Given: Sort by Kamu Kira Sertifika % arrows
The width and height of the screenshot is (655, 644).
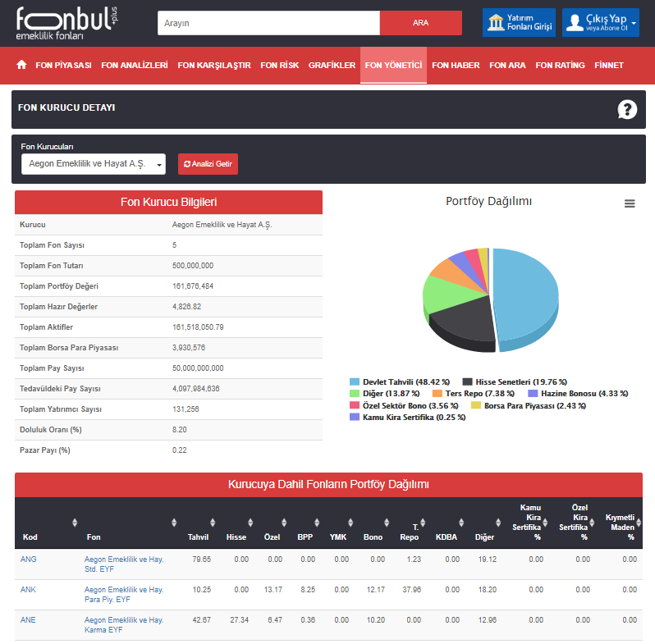Looking at the screenshot, I should 545,523.
